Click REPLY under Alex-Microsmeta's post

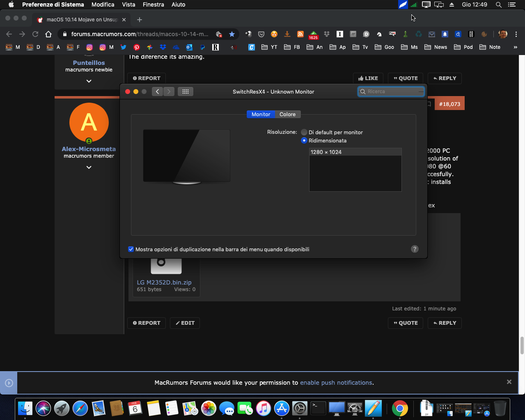click(445, 323)
